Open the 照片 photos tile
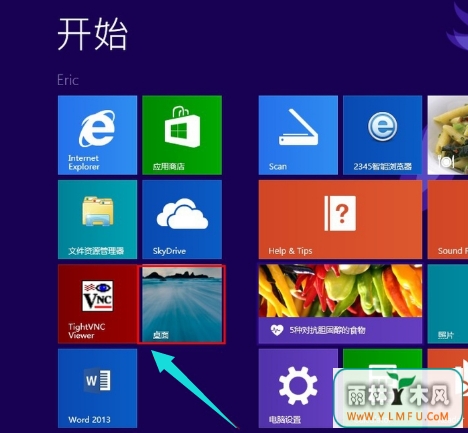468x433 pixels. [x=448, y=304]
